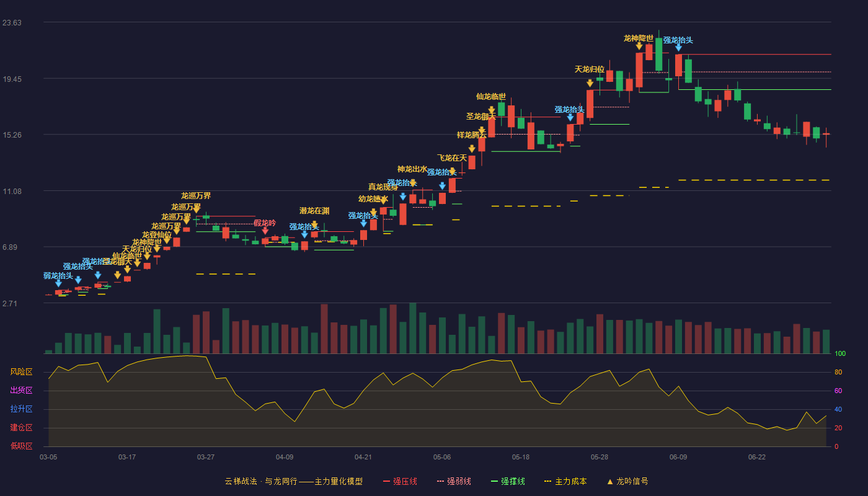The height and width of the screenshot is (496, 868).
Task: Toggle the 强撑线 legend series
Action: [x=508, y=481]
